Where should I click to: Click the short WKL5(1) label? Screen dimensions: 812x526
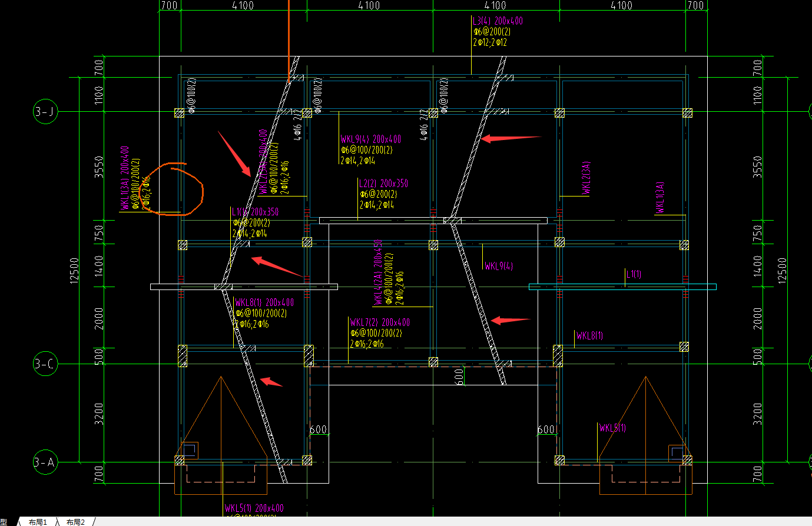612,428
